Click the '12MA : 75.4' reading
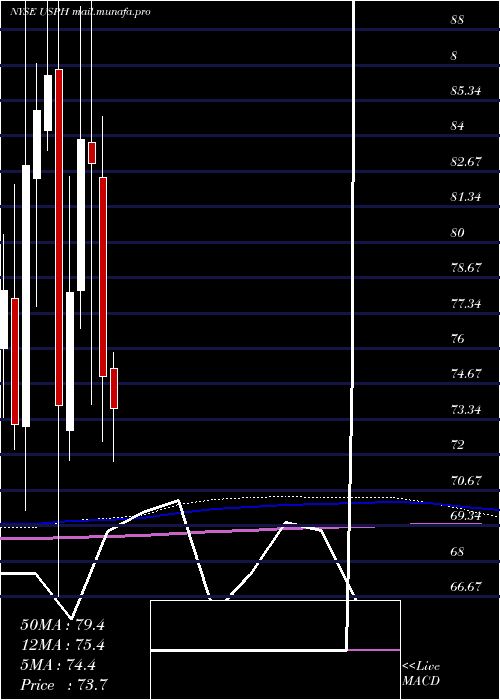The image size is (500, 700). click(x=62, y=645)
